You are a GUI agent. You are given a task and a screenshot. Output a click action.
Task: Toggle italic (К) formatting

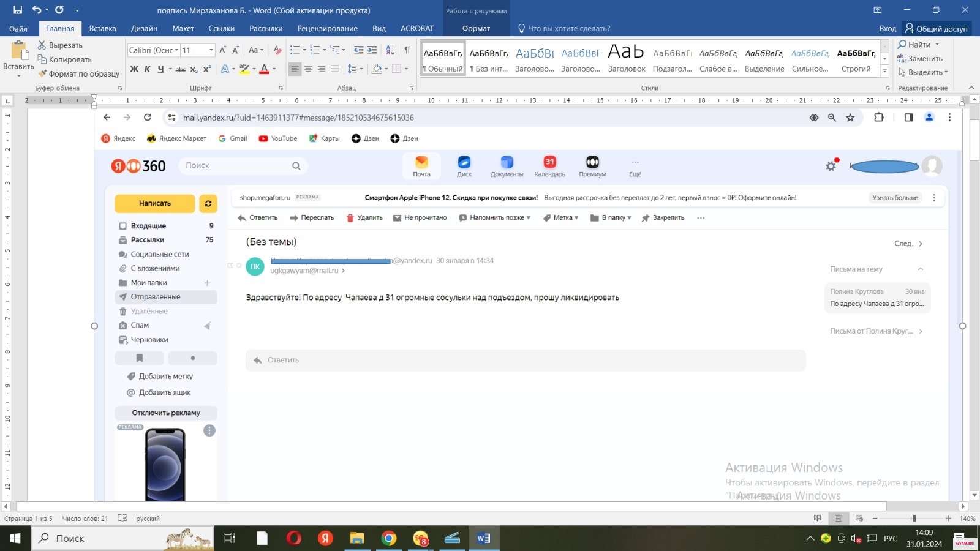pyautogui.click(x=147, y=69)
